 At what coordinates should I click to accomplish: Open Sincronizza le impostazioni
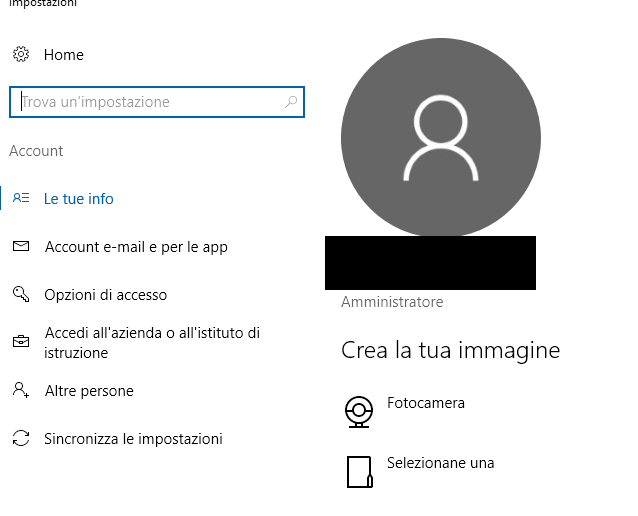(x=133, y=439)
